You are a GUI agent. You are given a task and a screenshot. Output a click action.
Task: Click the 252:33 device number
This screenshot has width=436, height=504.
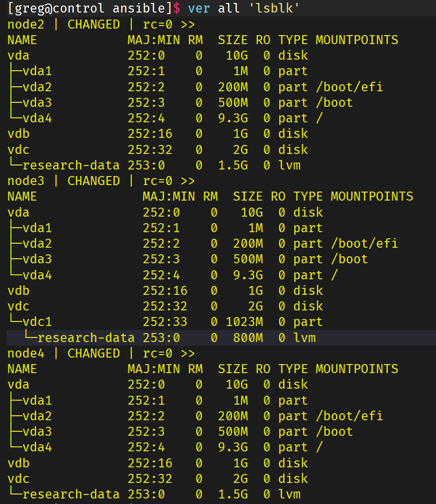point(161,322)
